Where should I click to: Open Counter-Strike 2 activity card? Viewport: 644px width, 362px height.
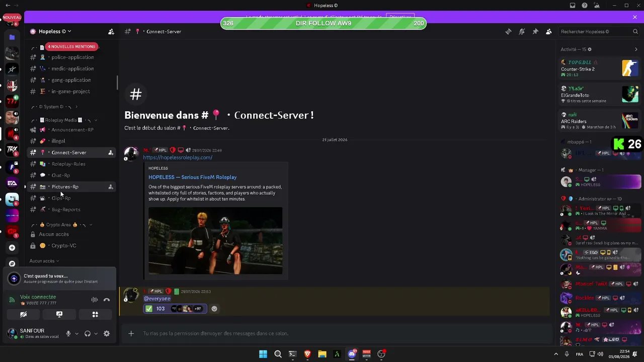coord(600,68)
